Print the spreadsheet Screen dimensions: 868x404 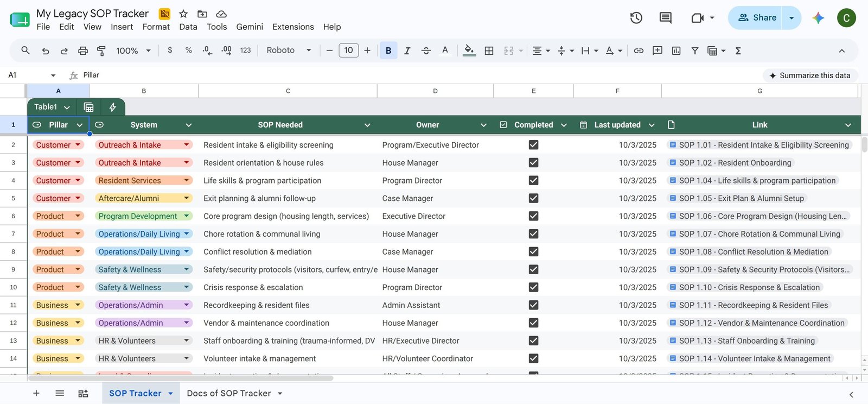83,50
